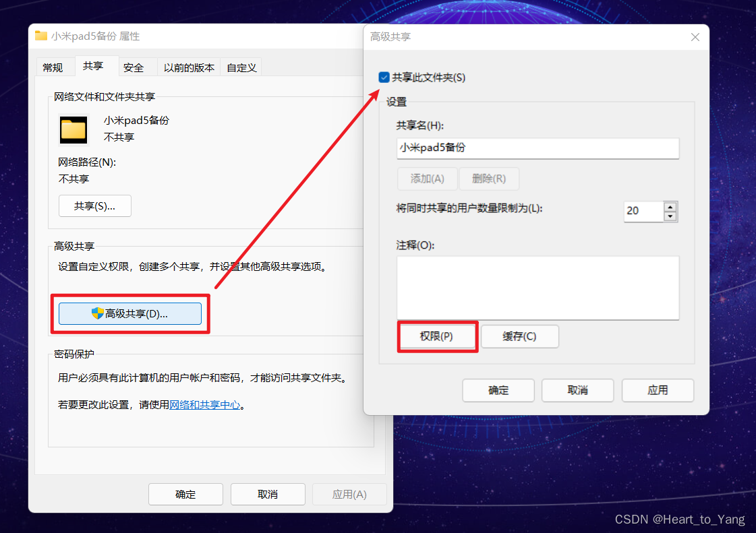
Task: Click the folder icon in Properties title bar
Action: 41,36
